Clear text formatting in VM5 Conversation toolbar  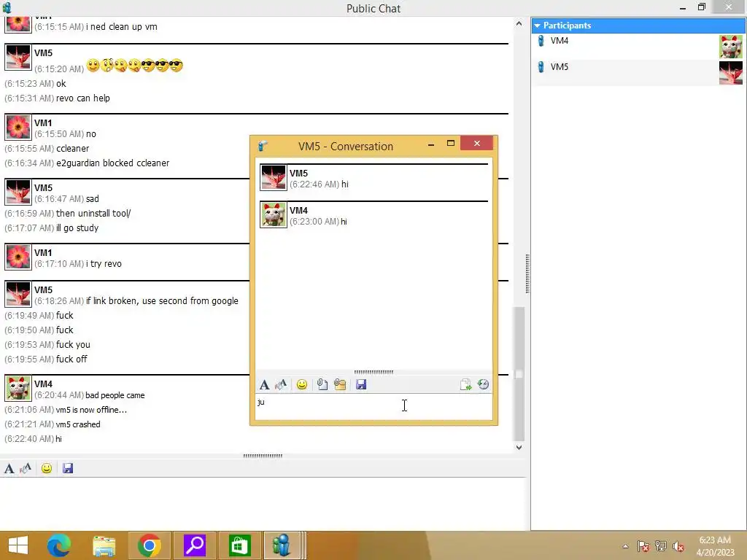click(x=281, y=384)
